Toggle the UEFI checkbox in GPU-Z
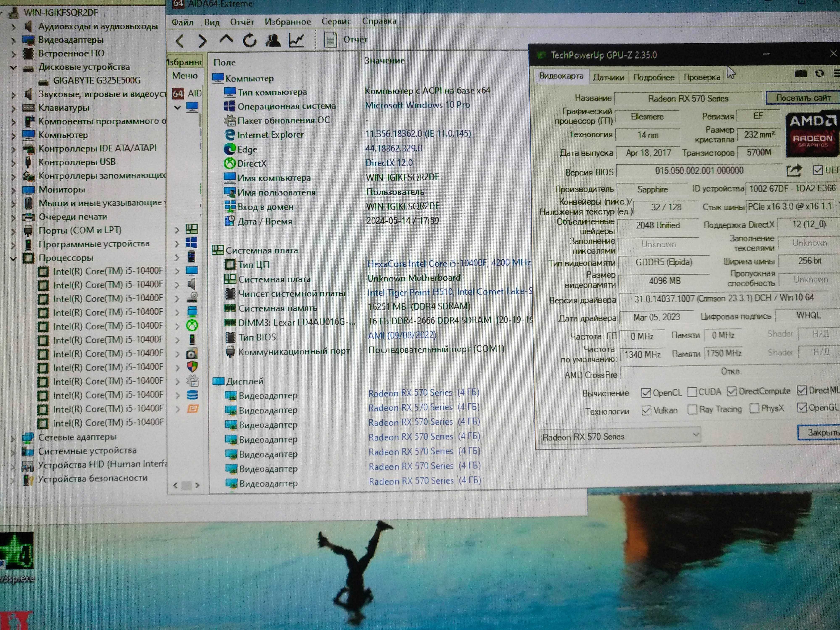Image resolution: width=840 pixels, height=630 pixels. 818,170
